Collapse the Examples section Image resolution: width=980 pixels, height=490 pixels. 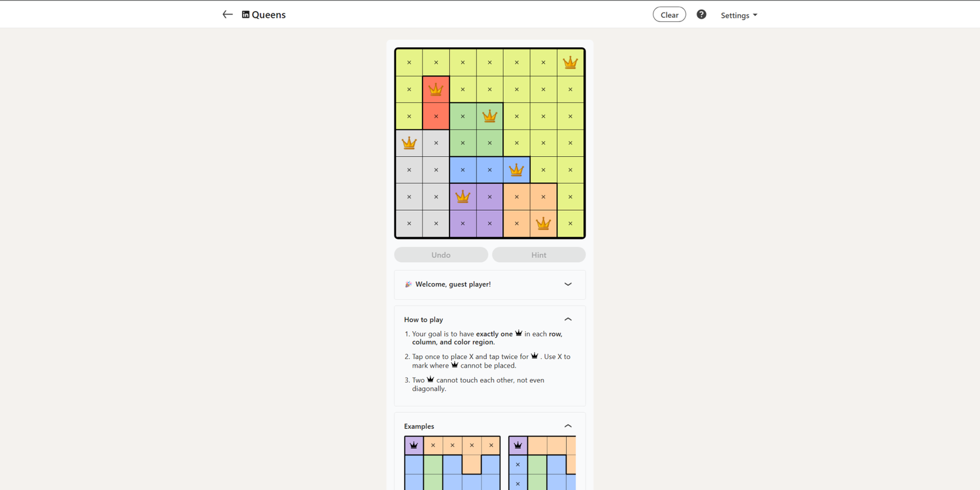pos(568,426)
